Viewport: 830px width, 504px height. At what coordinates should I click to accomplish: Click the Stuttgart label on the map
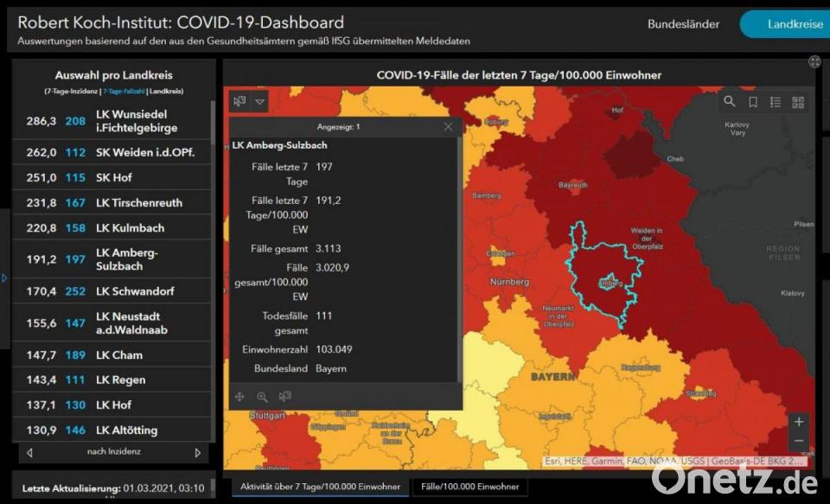(267, 416)
